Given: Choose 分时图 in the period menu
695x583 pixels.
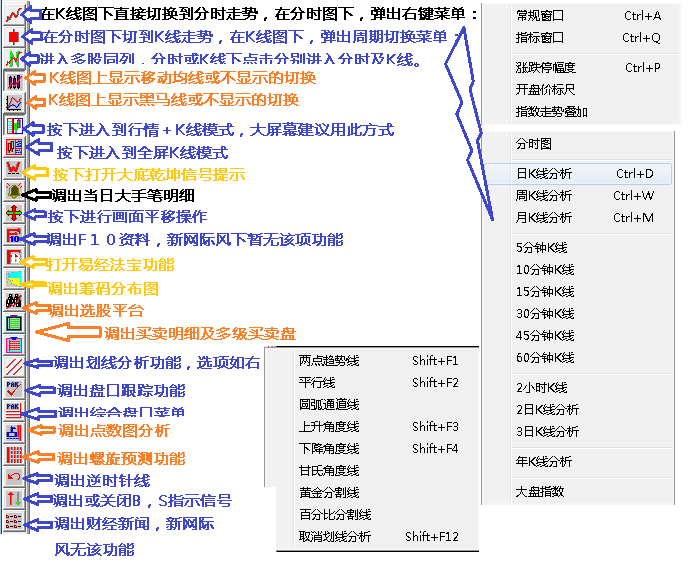Looking at the screenshot, I should [578, 144].
